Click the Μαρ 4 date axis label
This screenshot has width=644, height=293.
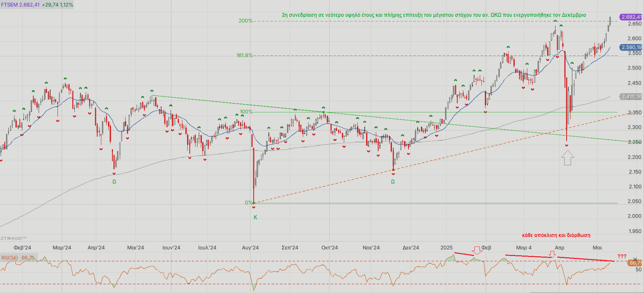[x=524, y=248]
